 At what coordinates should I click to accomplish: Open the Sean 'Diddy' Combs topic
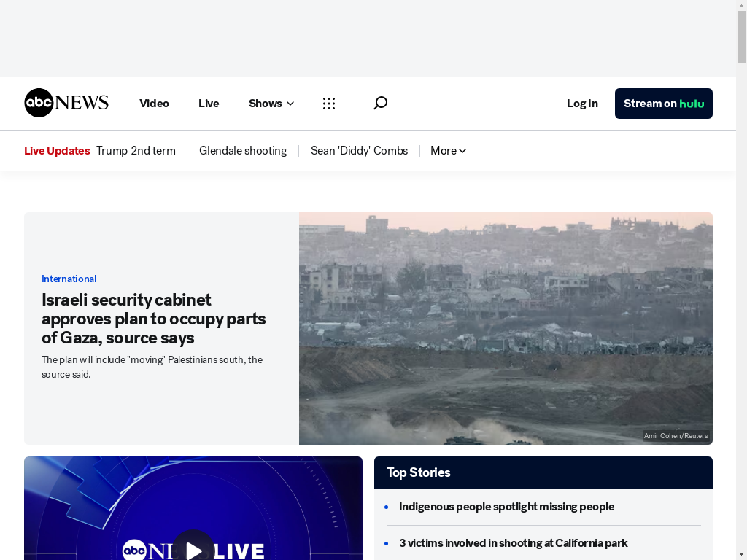(359, 150)
